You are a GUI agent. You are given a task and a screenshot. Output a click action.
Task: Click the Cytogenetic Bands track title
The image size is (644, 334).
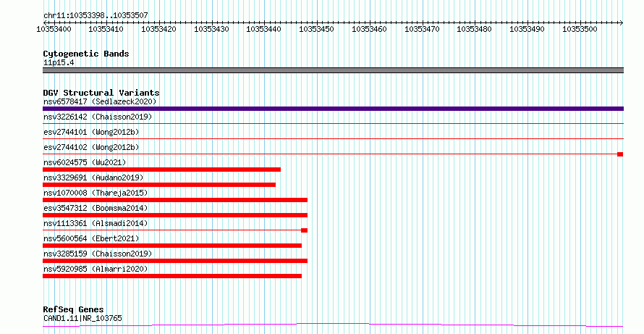[x=86, y=54]
